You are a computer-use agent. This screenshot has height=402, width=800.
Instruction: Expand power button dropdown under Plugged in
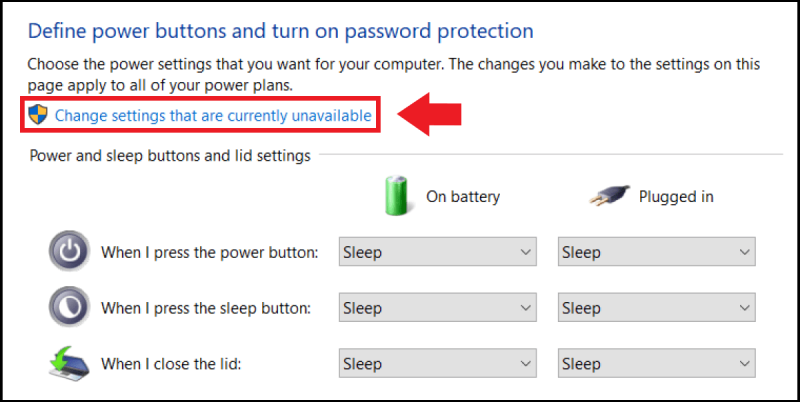click(657, 252)
